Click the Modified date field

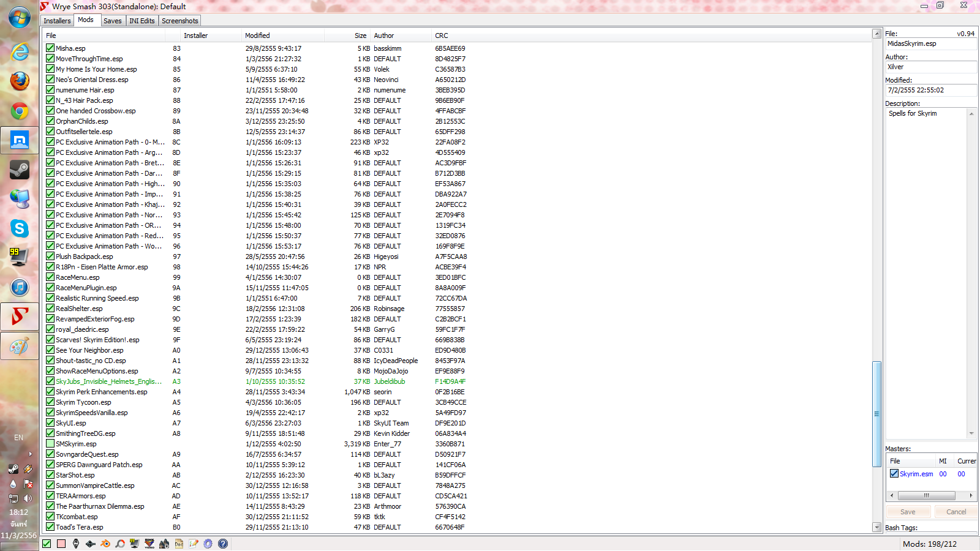point(931,91)
